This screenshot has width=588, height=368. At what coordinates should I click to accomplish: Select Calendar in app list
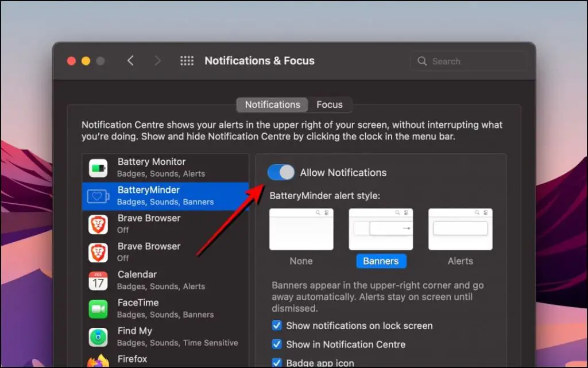165,281
